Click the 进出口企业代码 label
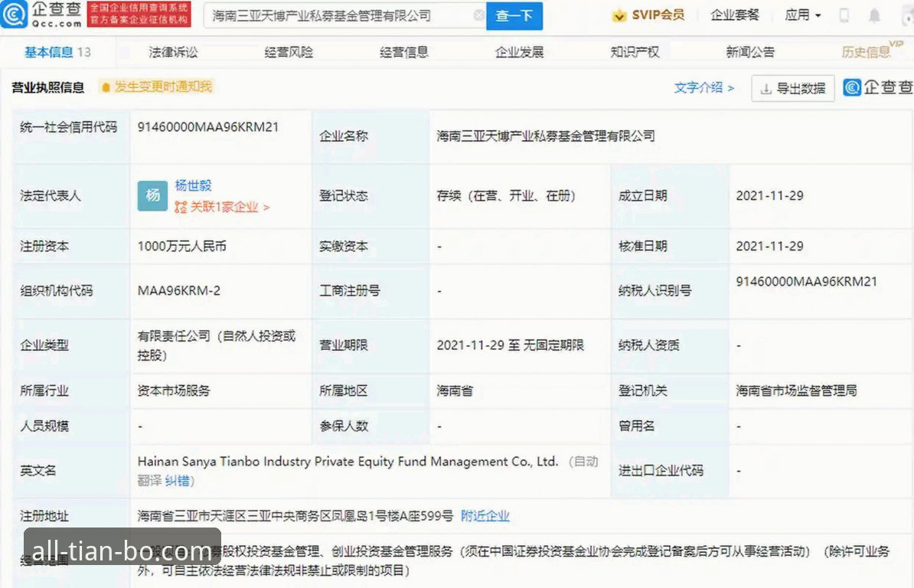The image size is (914, 588). [x=661, y=471]
